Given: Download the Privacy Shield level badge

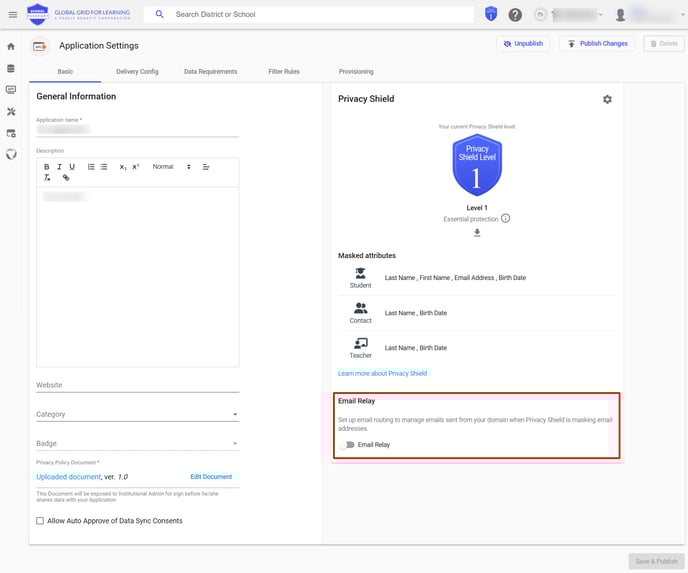Looking at the screenshot, I should [x=477, y=233].
